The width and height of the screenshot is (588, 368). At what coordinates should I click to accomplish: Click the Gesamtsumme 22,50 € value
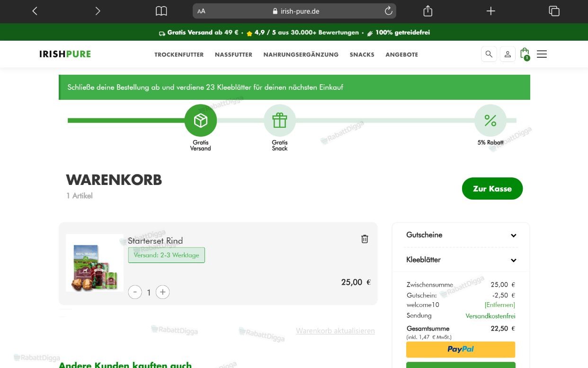click(x=503, y=328)
